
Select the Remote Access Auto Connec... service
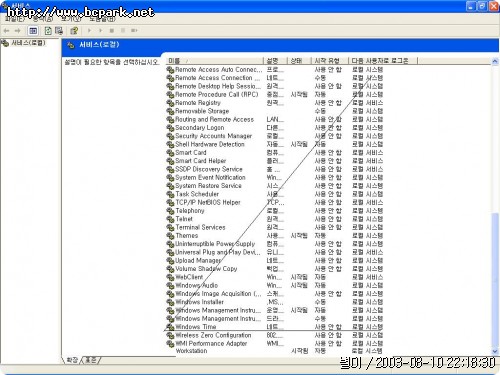(275, 70)
